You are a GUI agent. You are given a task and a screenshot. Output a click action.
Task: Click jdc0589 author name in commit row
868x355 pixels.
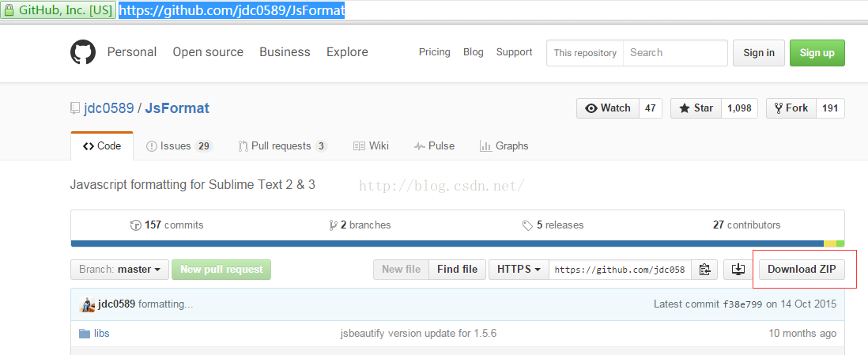click(116, 304)
